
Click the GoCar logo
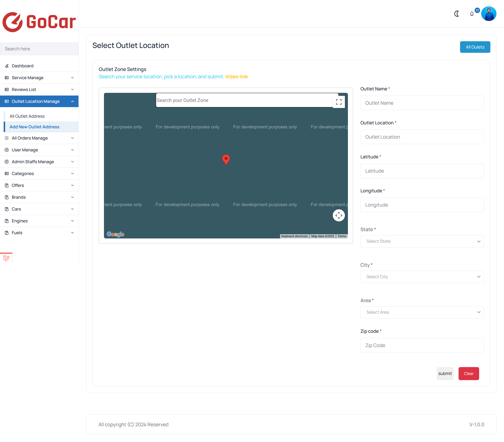point(39,22)
